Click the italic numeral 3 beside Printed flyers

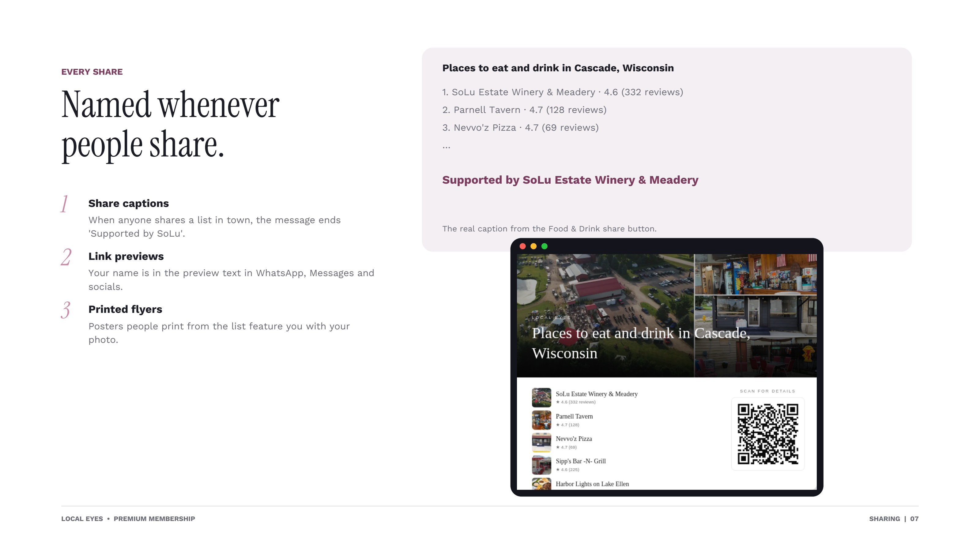(66, 310)
